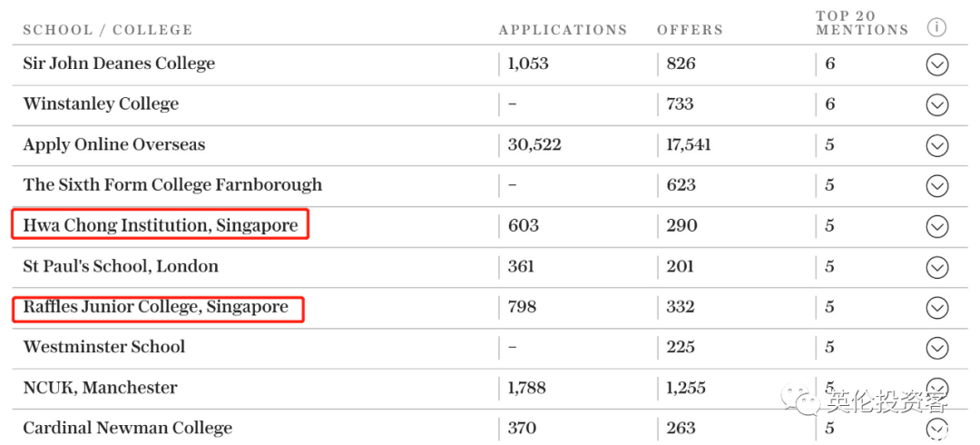Expand Raffles Junior College row chevron

pyautogui.click(x=936, y=308)
